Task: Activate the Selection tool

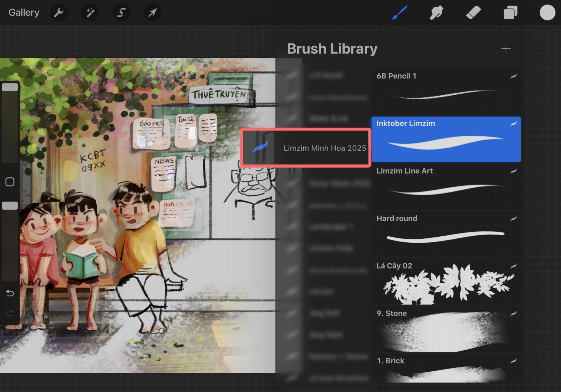Action: (121, 13)
